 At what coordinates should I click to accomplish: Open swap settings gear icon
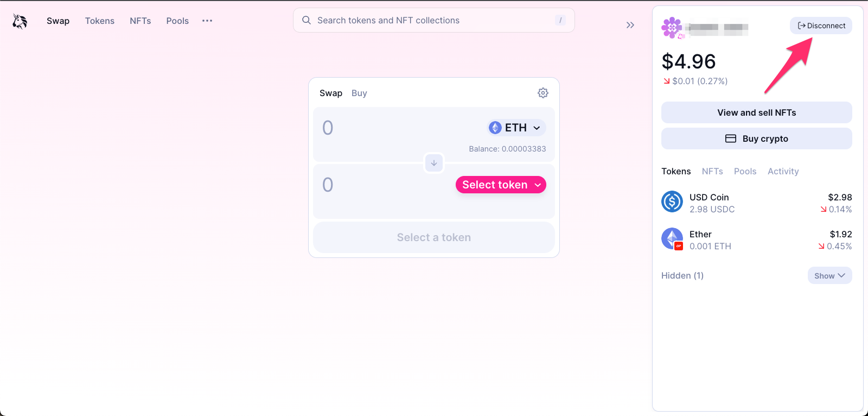[542, 93]
